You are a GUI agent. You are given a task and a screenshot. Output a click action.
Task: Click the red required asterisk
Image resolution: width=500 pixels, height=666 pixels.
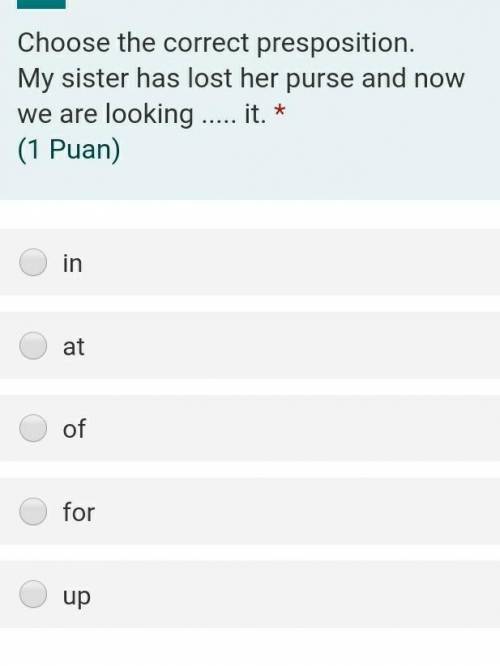pos(280,111)
